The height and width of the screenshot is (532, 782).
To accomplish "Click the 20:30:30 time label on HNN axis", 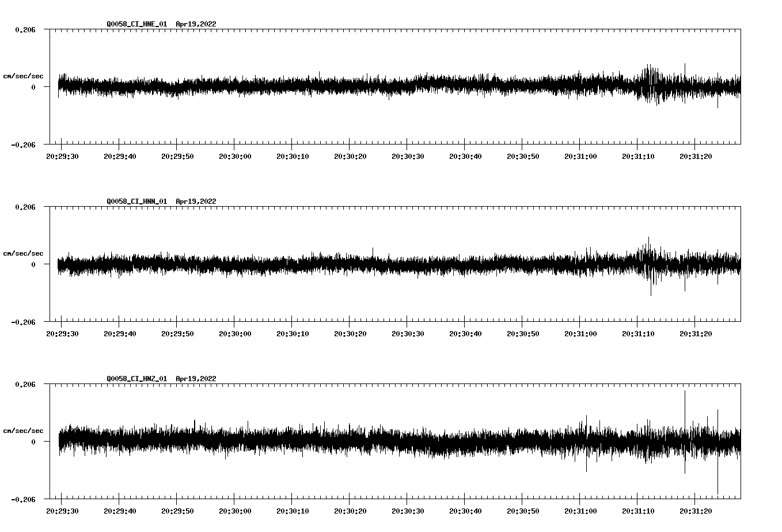I will (408, 334).
